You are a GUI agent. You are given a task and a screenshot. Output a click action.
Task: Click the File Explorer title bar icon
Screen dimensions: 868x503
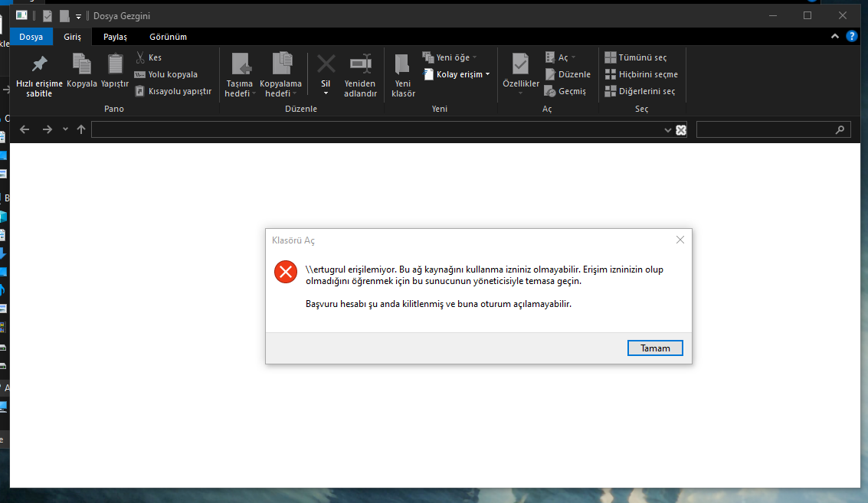pyautogui.click(x=21, y=15)
